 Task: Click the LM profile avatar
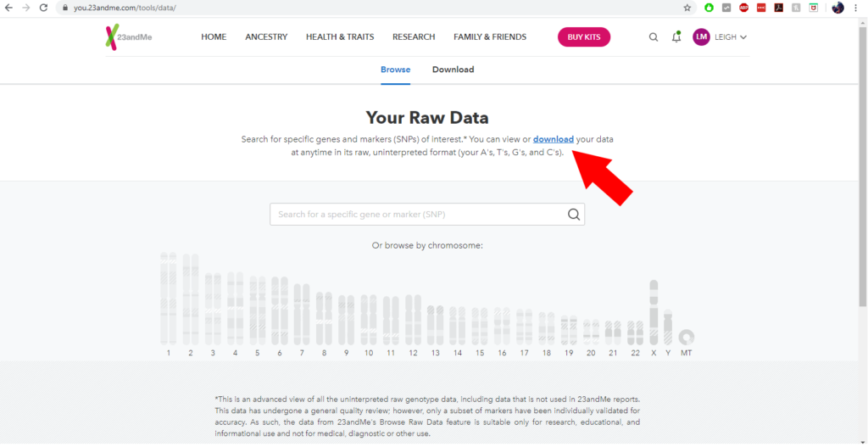coord(701,37)
